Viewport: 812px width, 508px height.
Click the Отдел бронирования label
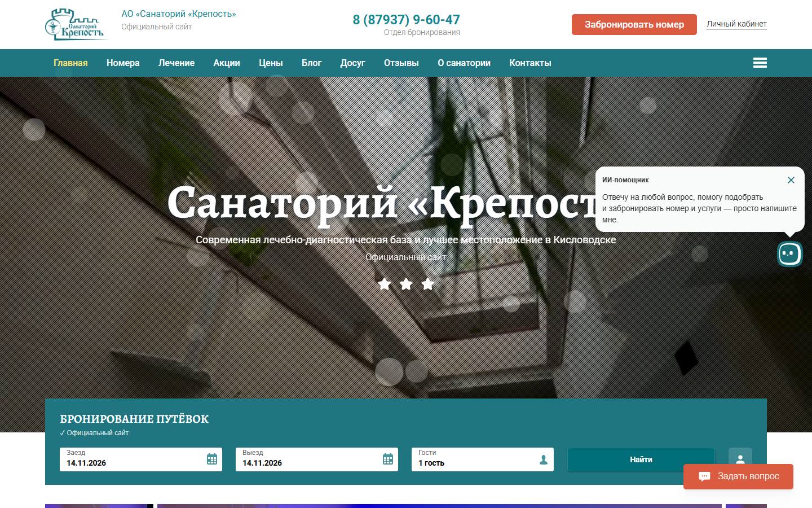tap(422, 32)
